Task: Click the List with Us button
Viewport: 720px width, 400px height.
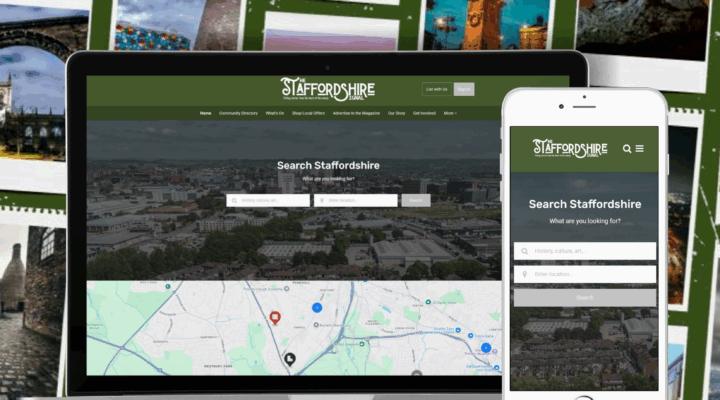Action: click(436, 89)
